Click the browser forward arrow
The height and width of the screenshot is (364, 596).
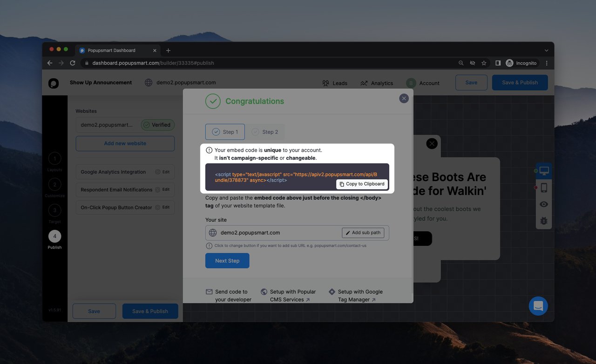tap(61, 63)
